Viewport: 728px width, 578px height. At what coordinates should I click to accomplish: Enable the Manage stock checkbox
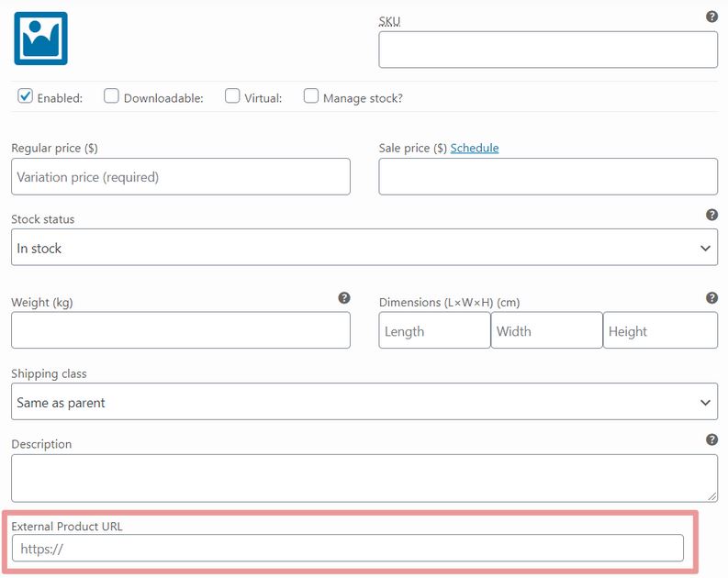click(311, 96)
